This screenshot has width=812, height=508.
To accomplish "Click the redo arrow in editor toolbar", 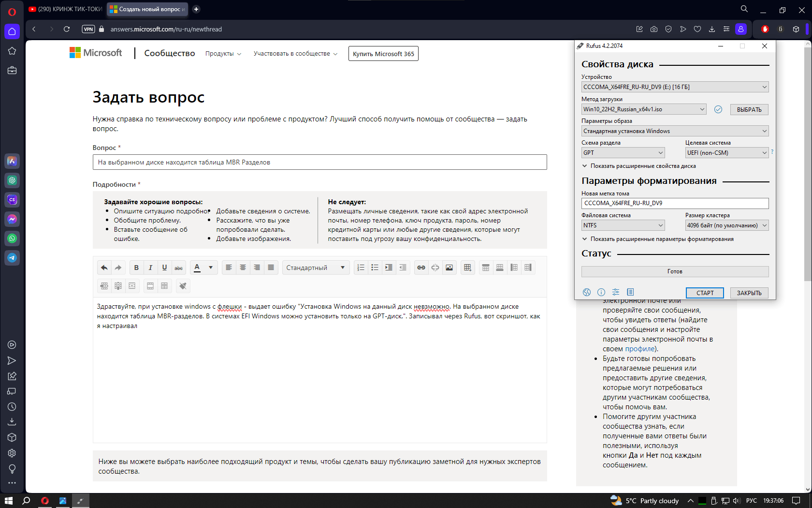I will coord(118,268).
